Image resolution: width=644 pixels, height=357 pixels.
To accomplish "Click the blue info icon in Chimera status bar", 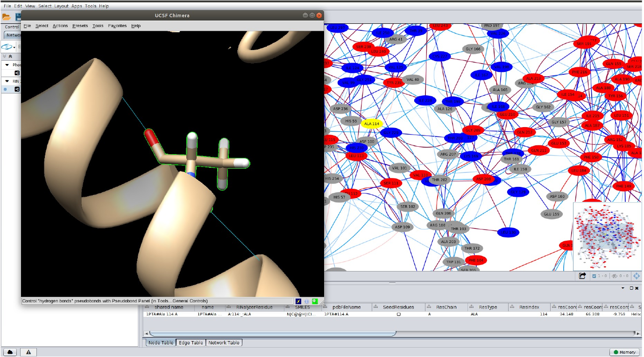I will 307,301.
